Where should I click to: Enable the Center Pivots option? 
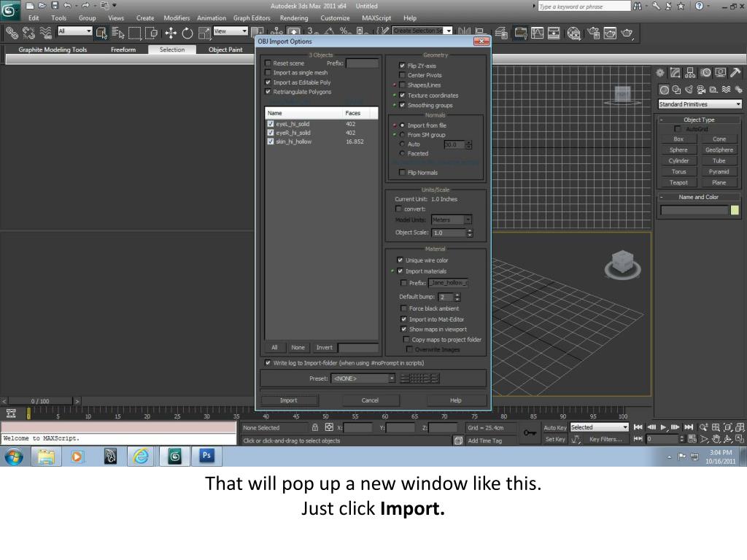point(403,75)
